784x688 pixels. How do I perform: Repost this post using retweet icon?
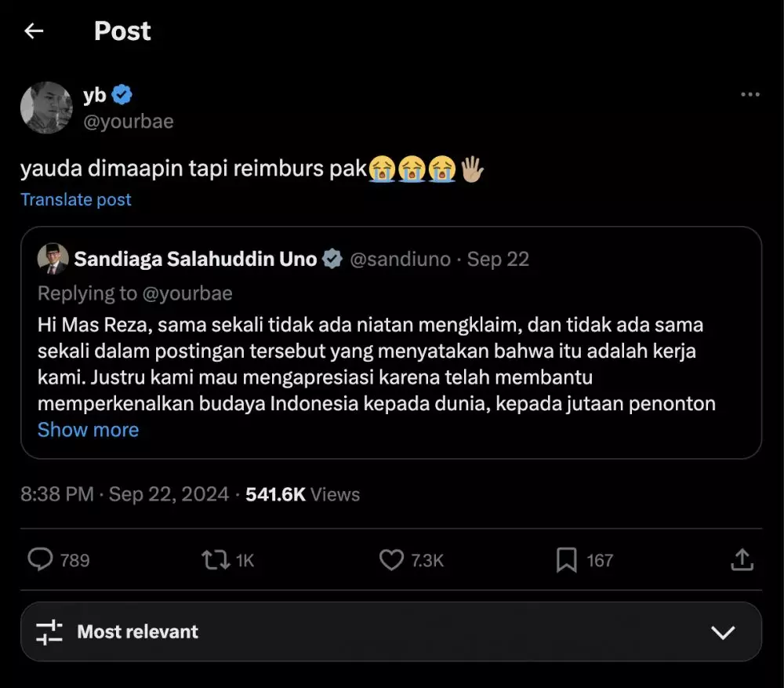(x=215, y=560)
